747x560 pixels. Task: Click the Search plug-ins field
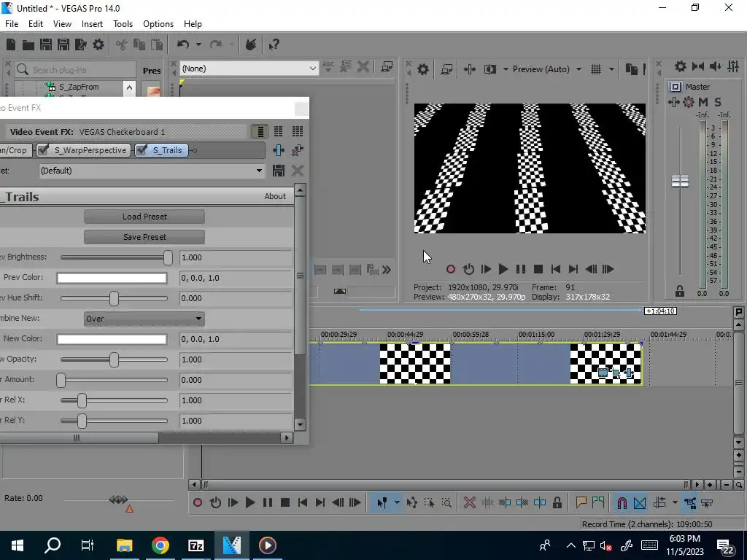[x=75, y=69]
